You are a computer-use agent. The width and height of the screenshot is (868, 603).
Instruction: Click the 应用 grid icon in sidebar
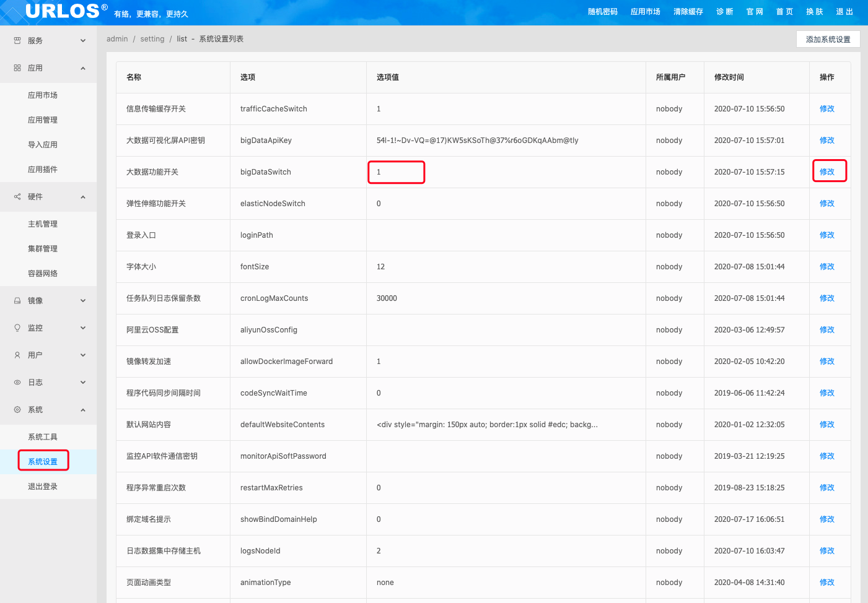17,68
